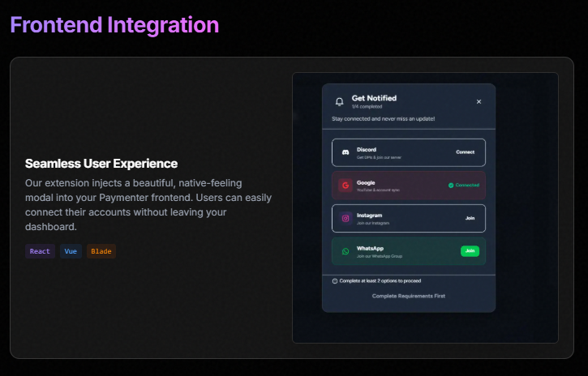Viewport: 588px width, 376px height.
Task: Select the Blade tag
Action: 101,251
